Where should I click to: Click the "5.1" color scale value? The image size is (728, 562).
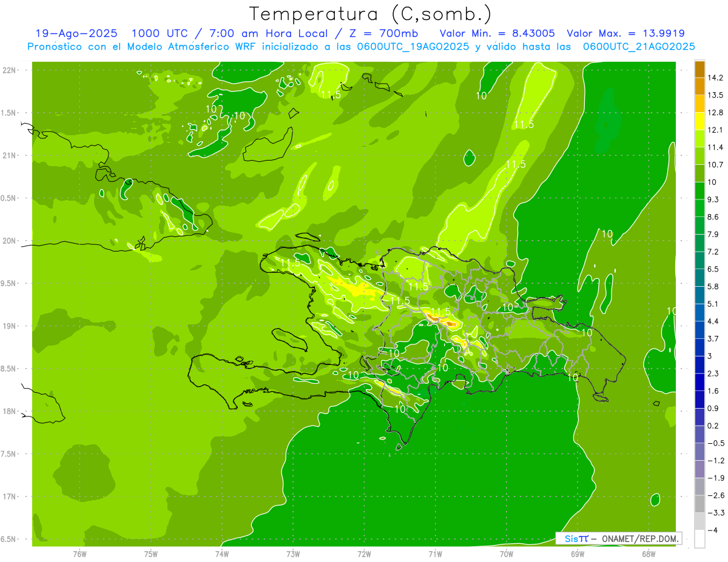click(x=713, y=304)
